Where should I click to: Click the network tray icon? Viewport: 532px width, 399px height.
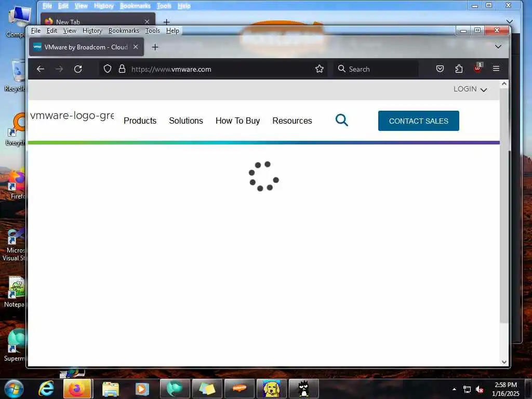pos(467,390)
